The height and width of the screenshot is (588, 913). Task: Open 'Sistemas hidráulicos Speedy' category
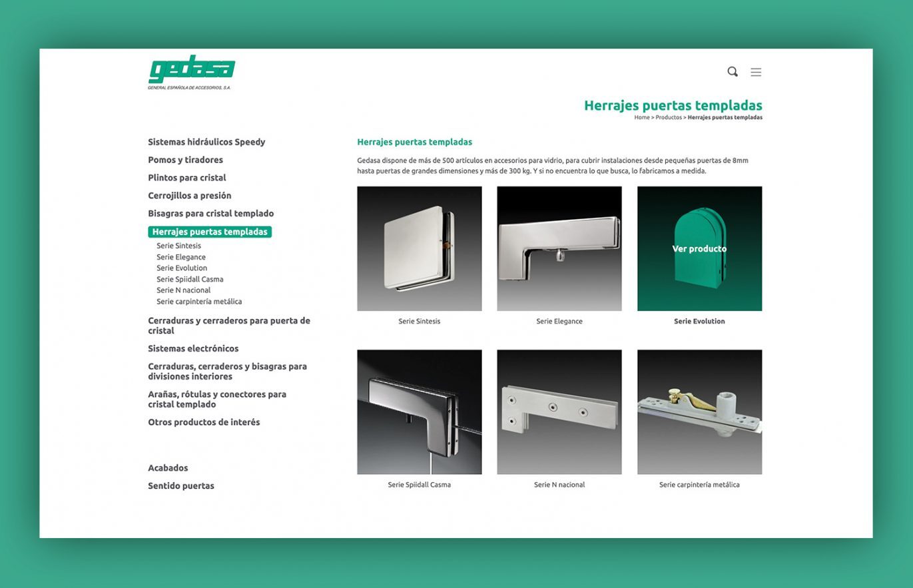pos(206,142)
